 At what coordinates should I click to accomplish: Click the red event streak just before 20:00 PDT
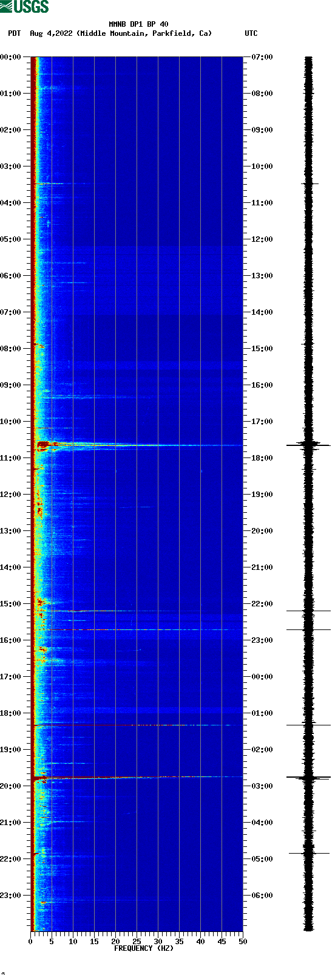137,777
